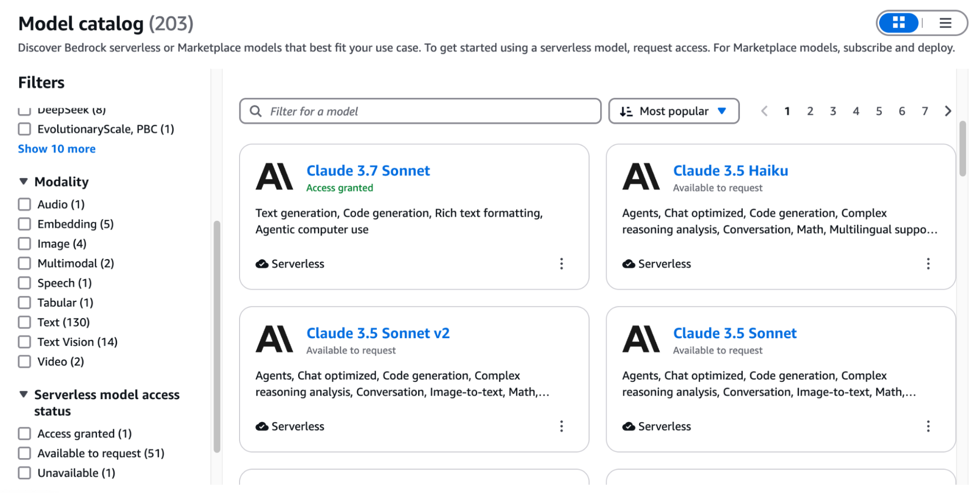This screenshot has width=980, height=493.
Task: Jump to page 7 of catalog
Action: (x=924, y=111)
